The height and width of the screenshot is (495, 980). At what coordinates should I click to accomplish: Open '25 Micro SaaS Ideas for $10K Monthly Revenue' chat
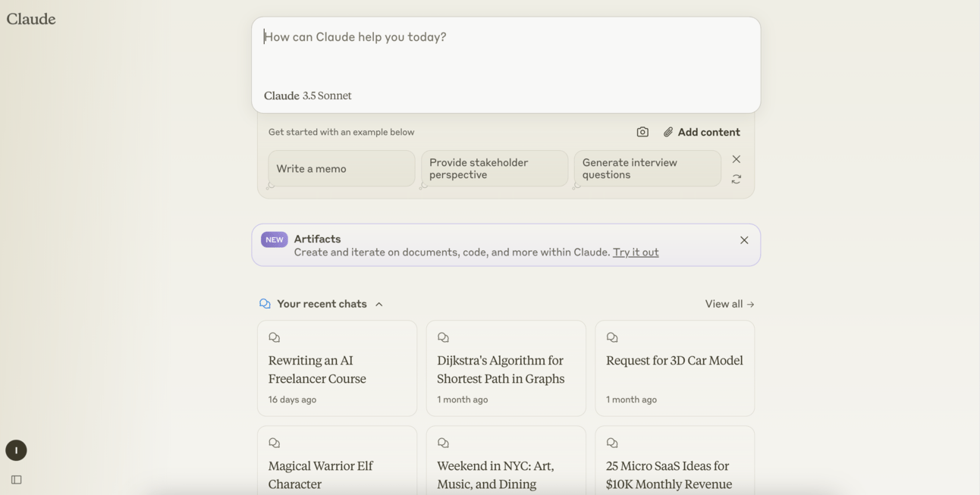click(x=675, y=461)
